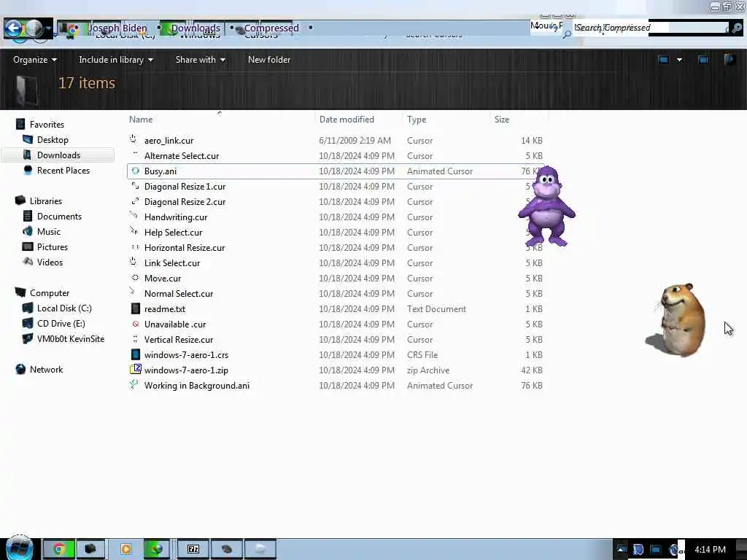Screen dimensions: 747x560
Task: Open the Documents library
Action: (59, 216)
